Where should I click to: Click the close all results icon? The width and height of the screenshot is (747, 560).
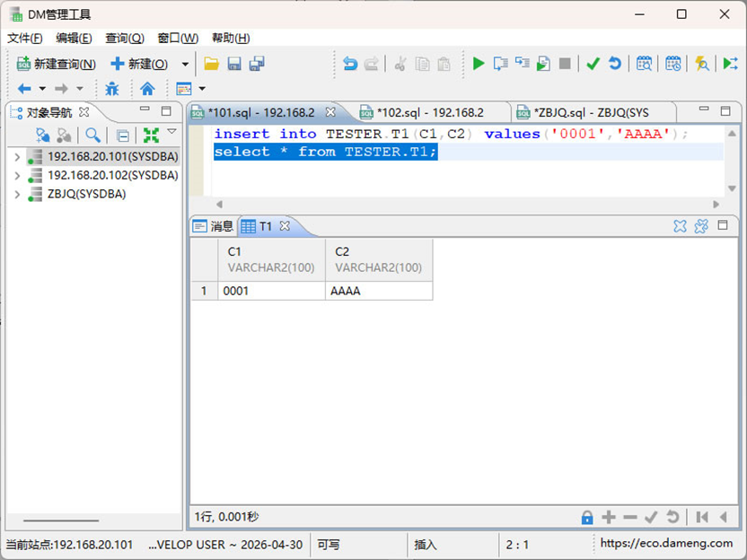701,226
